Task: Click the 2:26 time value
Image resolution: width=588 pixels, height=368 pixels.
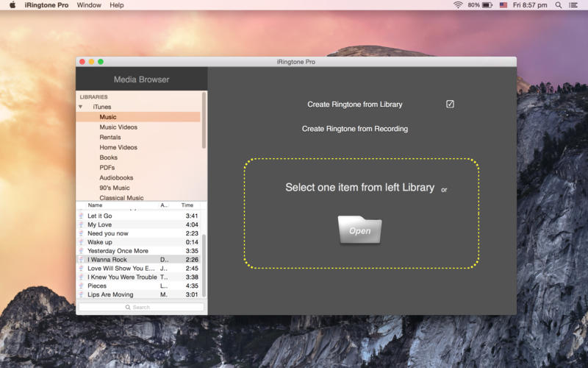Action: tap(192, 260)
